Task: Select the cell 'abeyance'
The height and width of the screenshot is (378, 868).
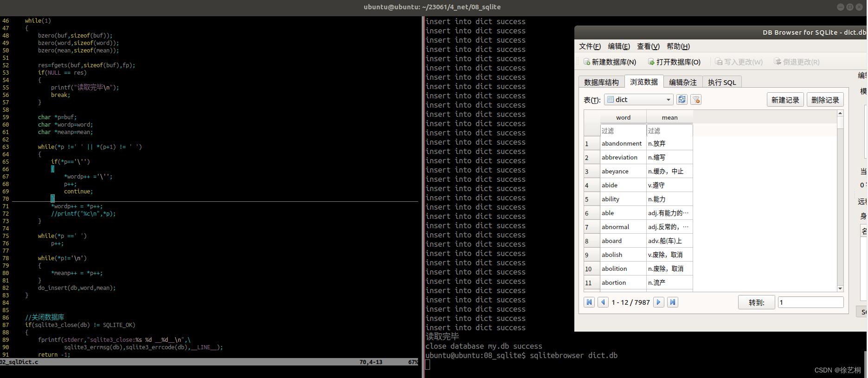Action: [623, 172]
